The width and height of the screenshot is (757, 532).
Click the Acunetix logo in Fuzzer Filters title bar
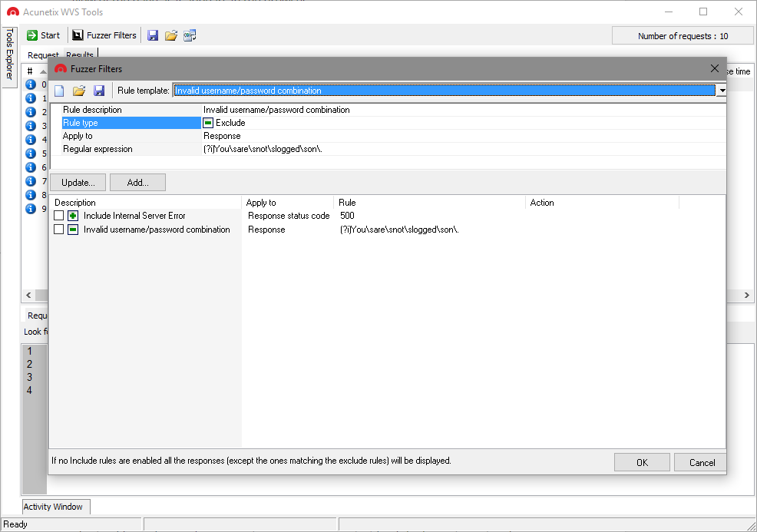click(x=61, y=69)
